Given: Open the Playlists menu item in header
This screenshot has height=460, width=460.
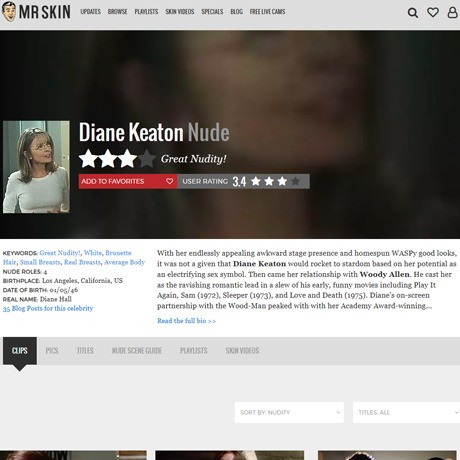Looking at the screenshot, I should tap(146, 12).
